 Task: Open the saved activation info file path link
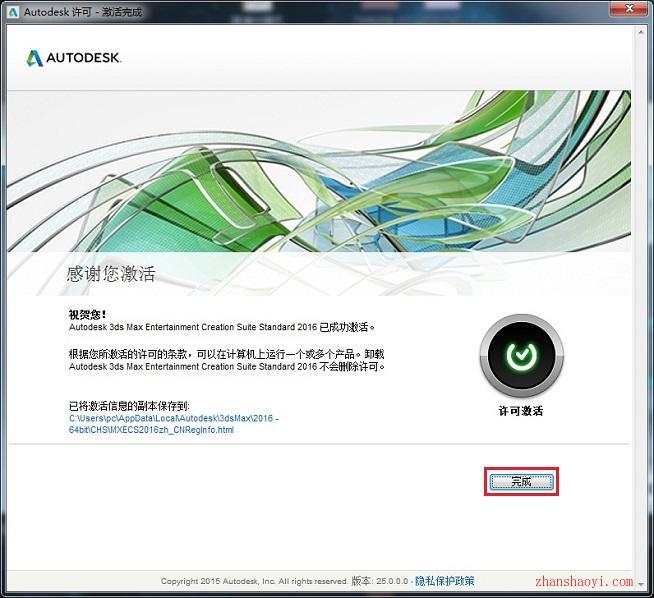(x=174, y=424)
